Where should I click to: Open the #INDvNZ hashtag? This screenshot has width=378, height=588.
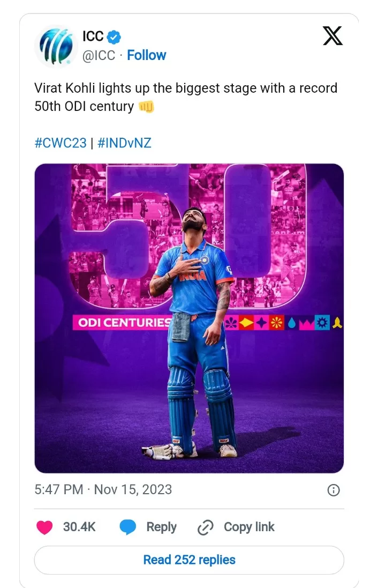point(125,144)
